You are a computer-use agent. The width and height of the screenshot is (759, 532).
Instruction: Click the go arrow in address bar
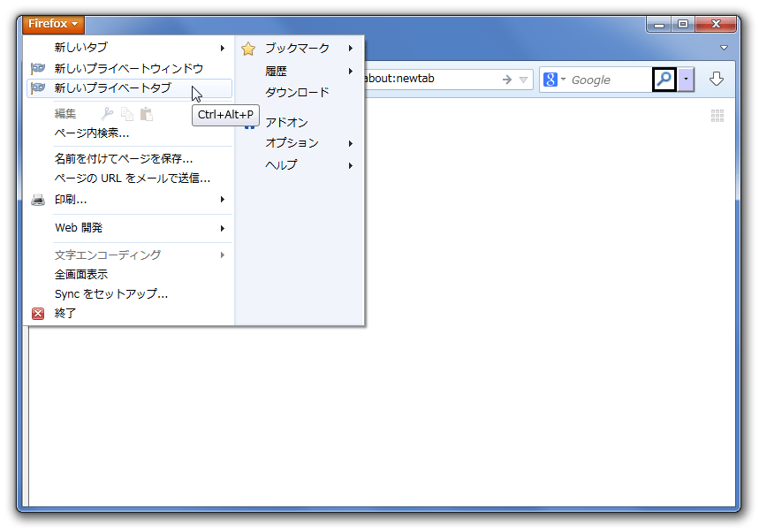coord(507,80)
